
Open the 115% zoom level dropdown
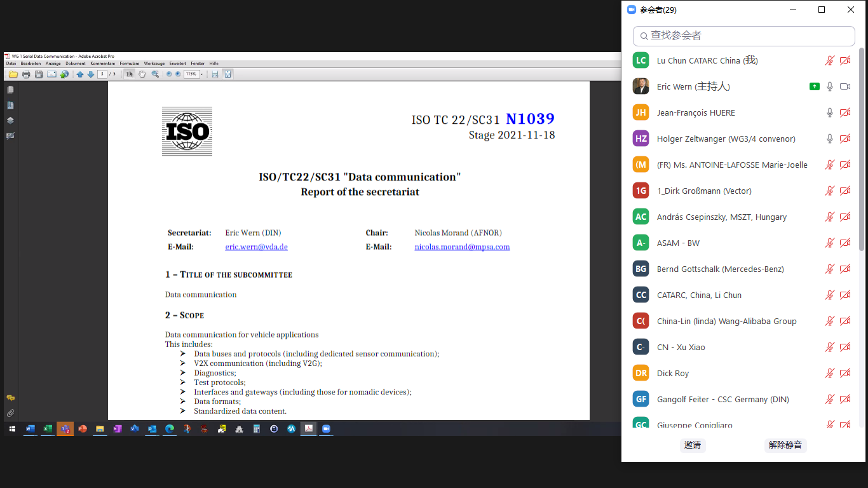coord(202,74)
